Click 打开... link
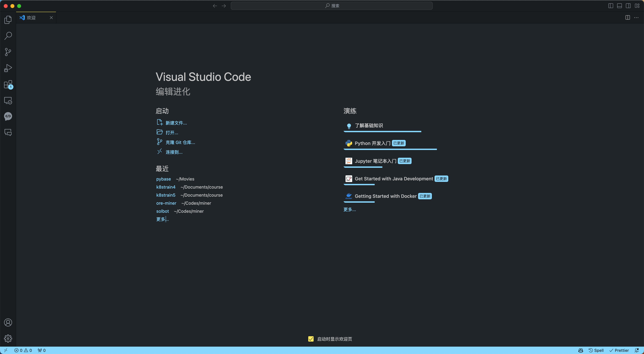The height and width of the screenshot is (354, 644). pos(172,133)
